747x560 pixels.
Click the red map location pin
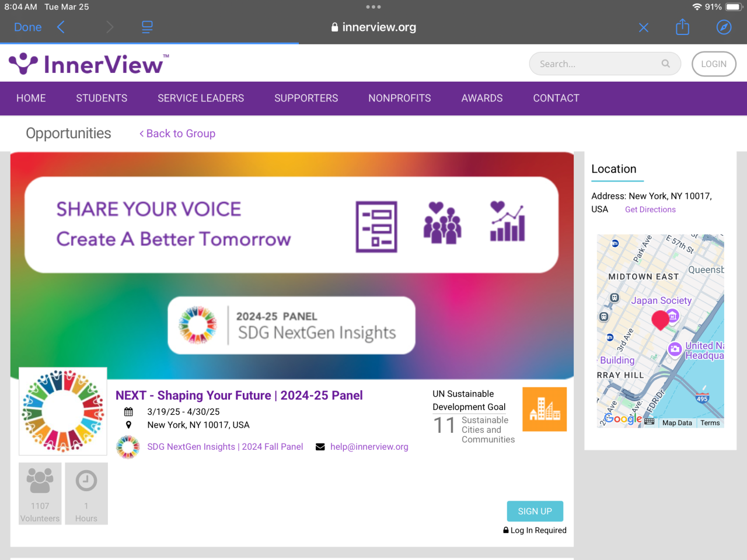(x=660, y=320)
